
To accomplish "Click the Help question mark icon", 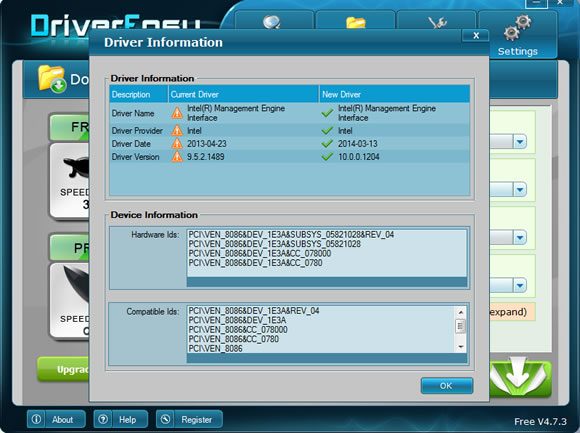I will pyautogui.click(x=103, y=419).
